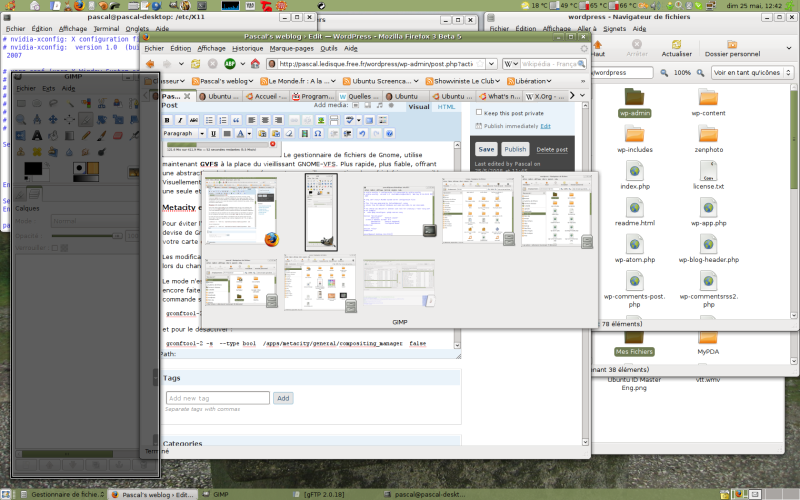Open the Paragraph format dropdown
Screen dimensions: 800x500
pos(184,134)
